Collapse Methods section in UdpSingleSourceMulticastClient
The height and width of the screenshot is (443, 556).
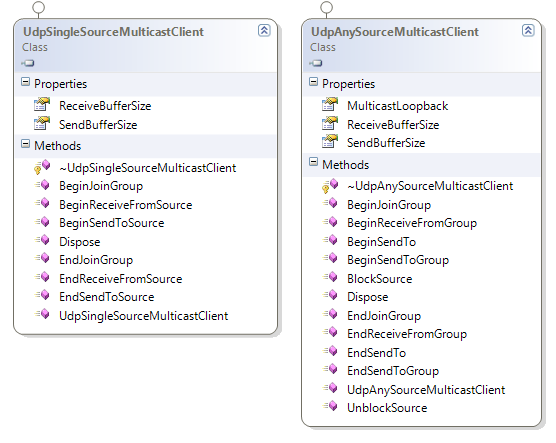[25, 144]
